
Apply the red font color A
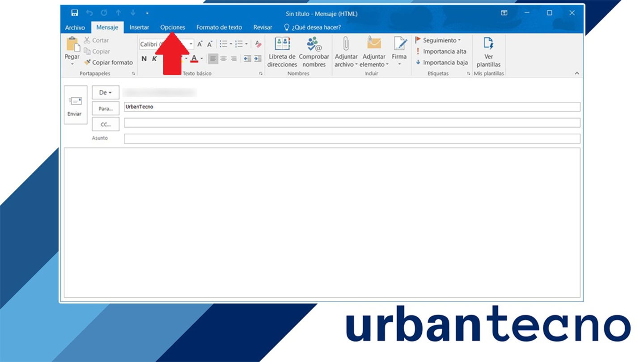pos(194,59)
